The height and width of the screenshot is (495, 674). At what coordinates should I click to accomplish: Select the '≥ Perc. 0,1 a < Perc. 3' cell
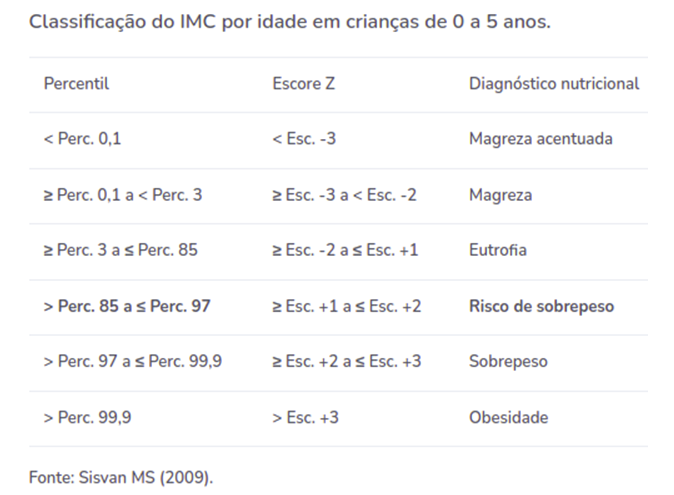[123, 195]
